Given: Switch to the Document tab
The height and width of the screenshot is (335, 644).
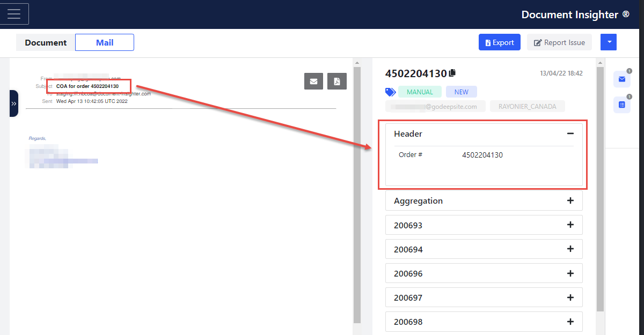Looking at the screenshot, I should click(46, 42).
